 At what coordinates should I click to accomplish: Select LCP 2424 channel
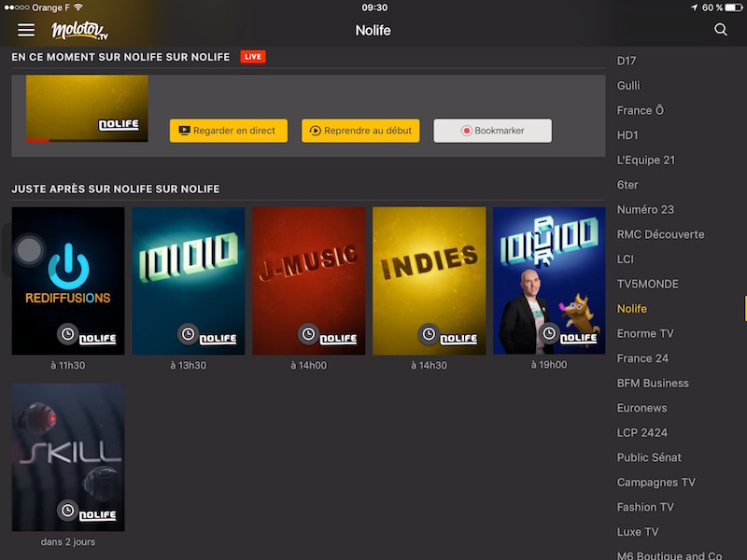(x=642, y=432)
